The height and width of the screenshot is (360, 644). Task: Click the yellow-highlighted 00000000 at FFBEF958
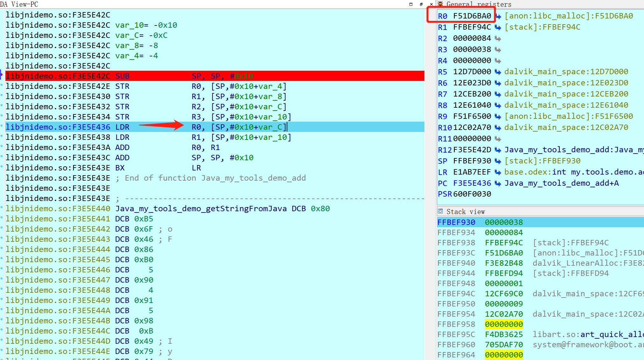pos(504,324)
